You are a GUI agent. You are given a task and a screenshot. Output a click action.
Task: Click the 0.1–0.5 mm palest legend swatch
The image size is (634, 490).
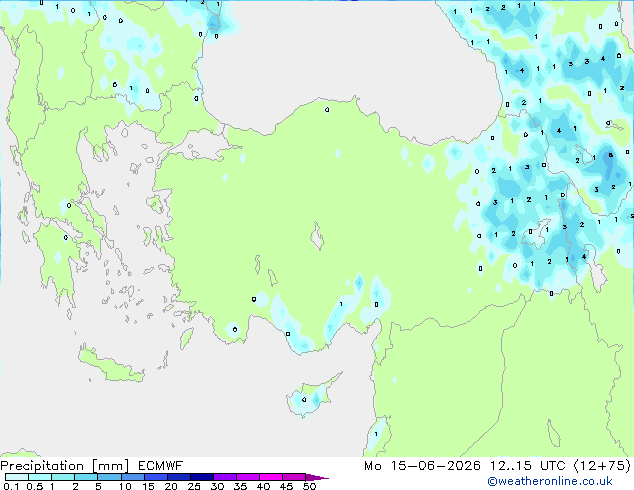click(17, 477)
